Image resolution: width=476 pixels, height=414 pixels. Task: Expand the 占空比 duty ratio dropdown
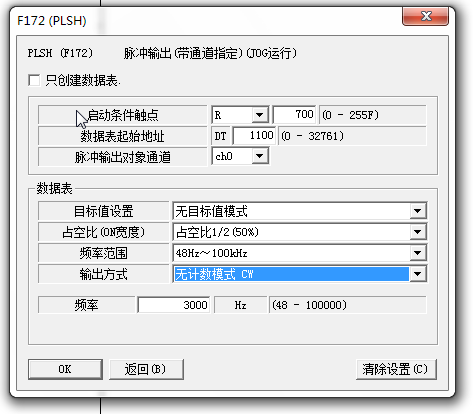(417, 232)
